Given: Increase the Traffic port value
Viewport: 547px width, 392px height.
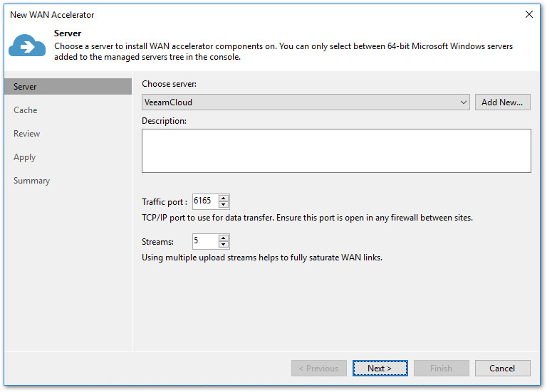Looking at the screenshot, I should [x=224, y=198].
